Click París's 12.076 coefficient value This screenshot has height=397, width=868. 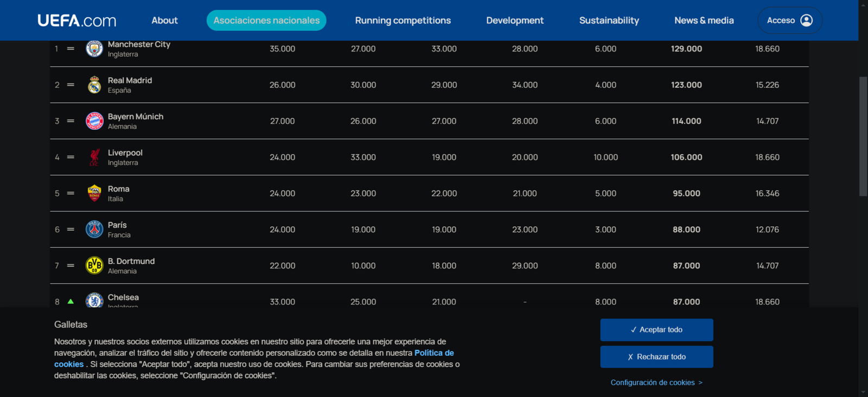[x=767, y=229]
